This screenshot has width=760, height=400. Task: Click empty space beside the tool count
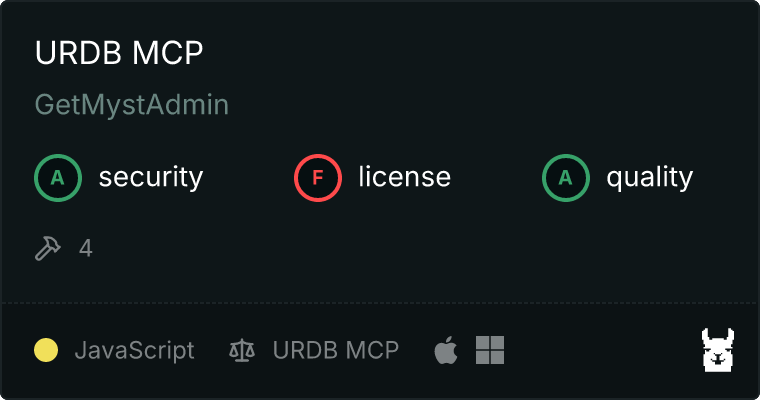click(x=388, y=249)
